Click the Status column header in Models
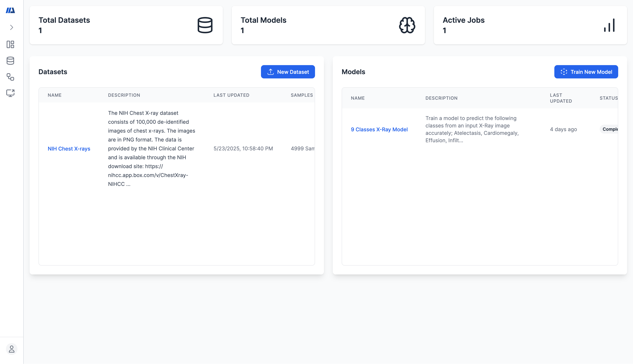The width and height of the screenshot is (633, 364). coord(608,98)
